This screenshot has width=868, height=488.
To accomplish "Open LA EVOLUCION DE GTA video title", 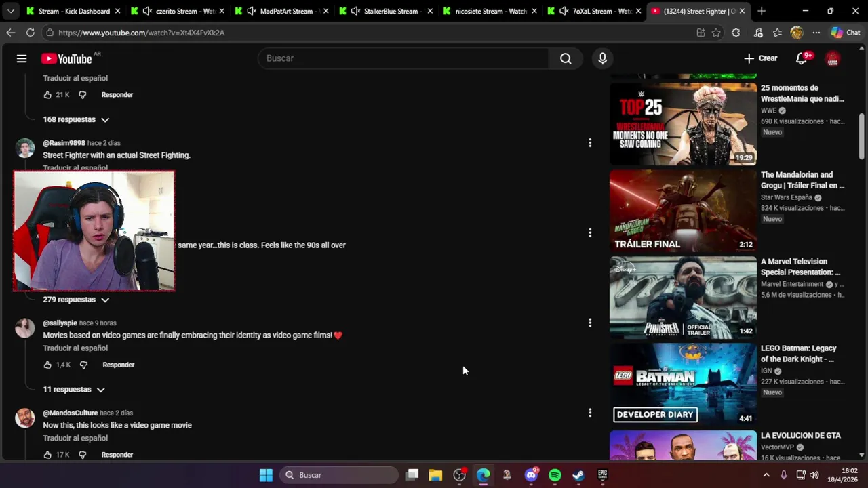I will [x=800, y=436].
